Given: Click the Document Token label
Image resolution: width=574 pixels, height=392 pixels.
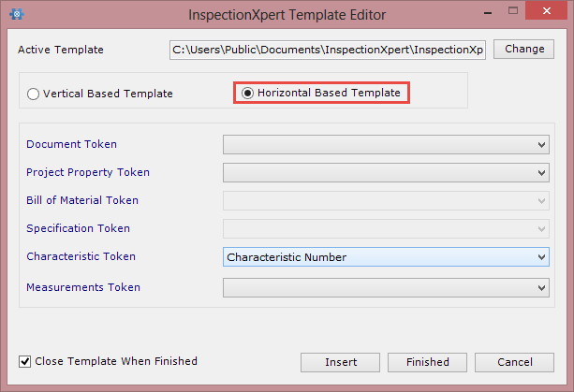Looking at the screenshot, I should [71, 144].
